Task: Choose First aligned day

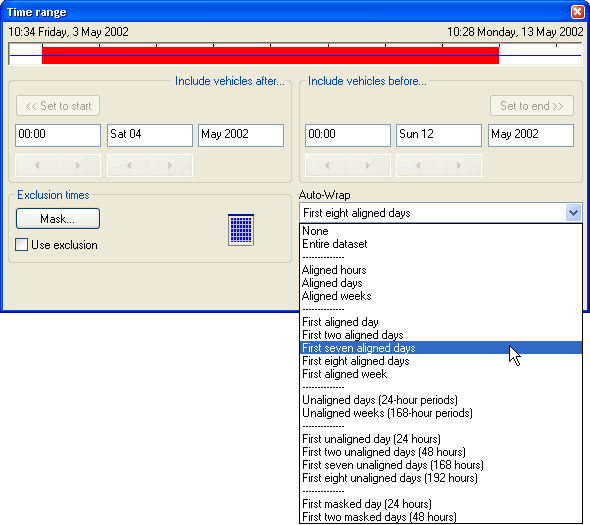Action: pos(441,322)
